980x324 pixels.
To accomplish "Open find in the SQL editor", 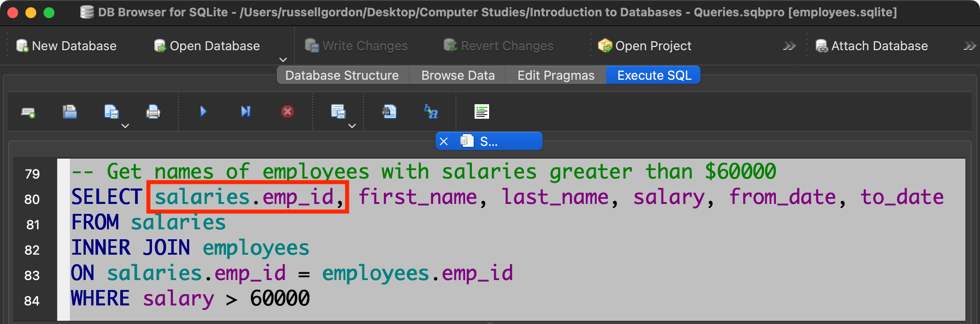I will [389, 111].
